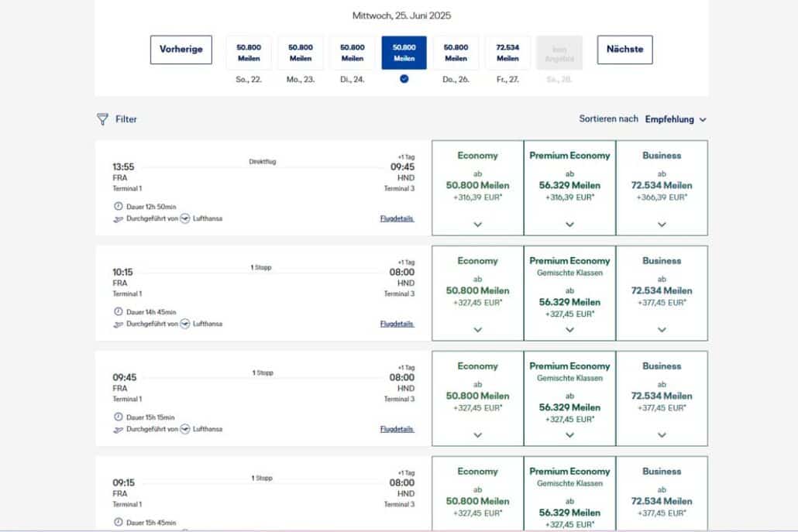
Task: Click the checkmark under the selected date
Action: point(404,78)
